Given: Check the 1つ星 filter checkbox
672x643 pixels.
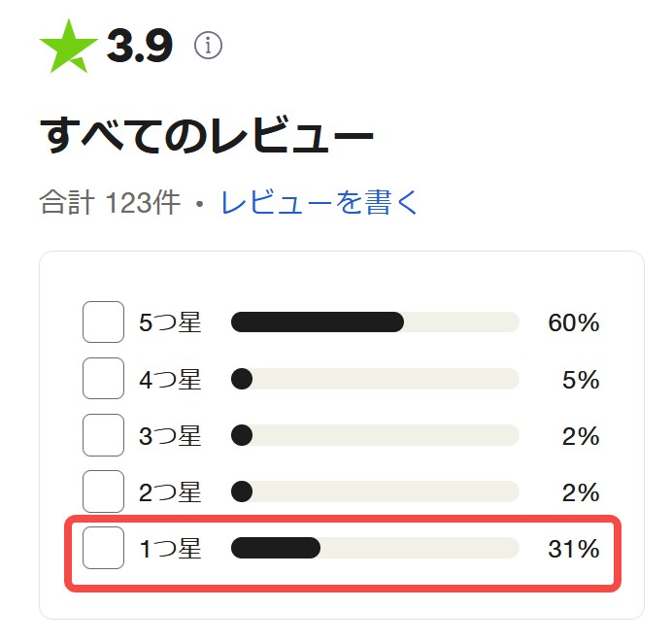Looking at the screenshot, I should 103,548.
